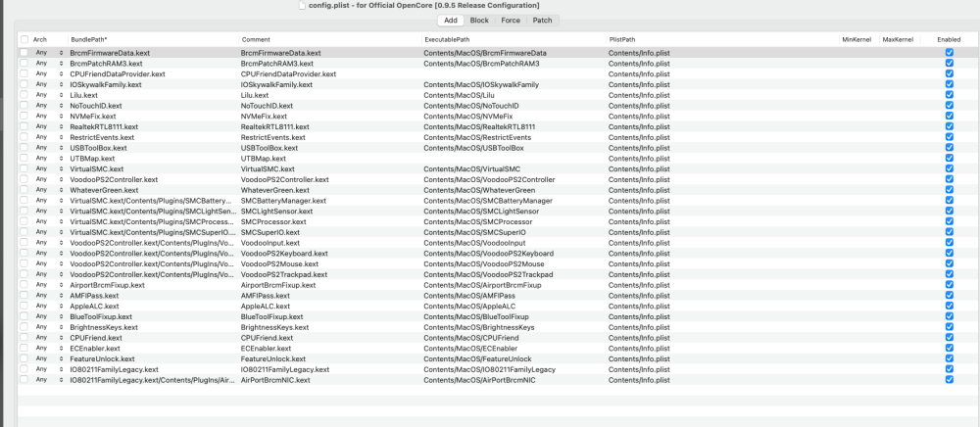Toggle select-all checkbox in the header row
Screen dimensions: 980x427
click(x=24, y=39)
